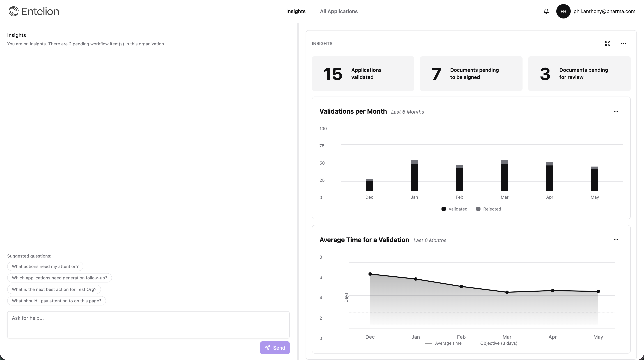
Task: Select the Mar data point on average time line
Action: pyautogui.click(x=507, y=292)
